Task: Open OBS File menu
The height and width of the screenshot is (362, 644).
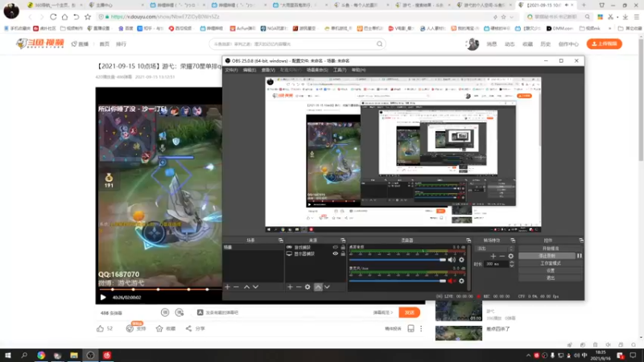Action: 231,70
